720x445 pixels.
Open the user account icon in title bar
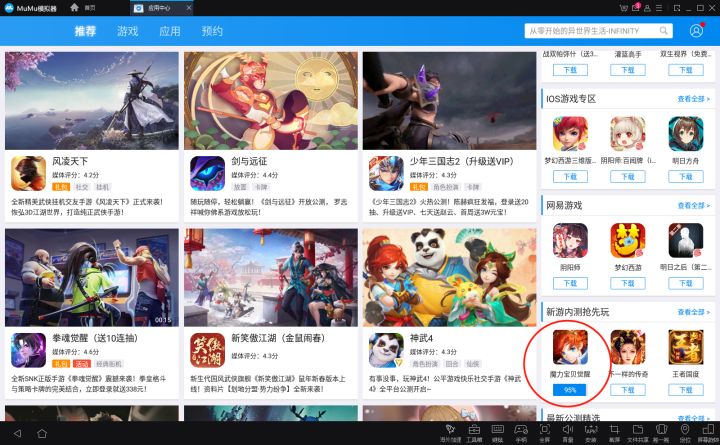[647, 8]
